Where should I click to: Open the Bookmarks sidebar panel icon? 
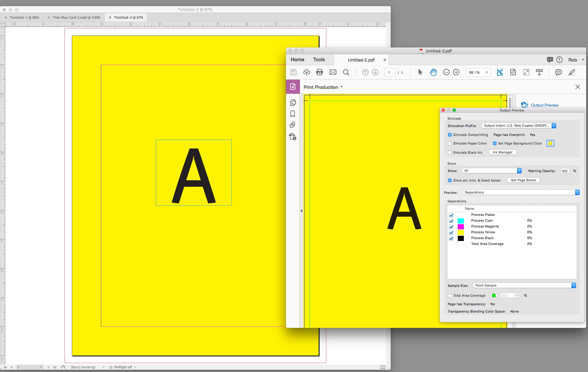pos(293,114)
